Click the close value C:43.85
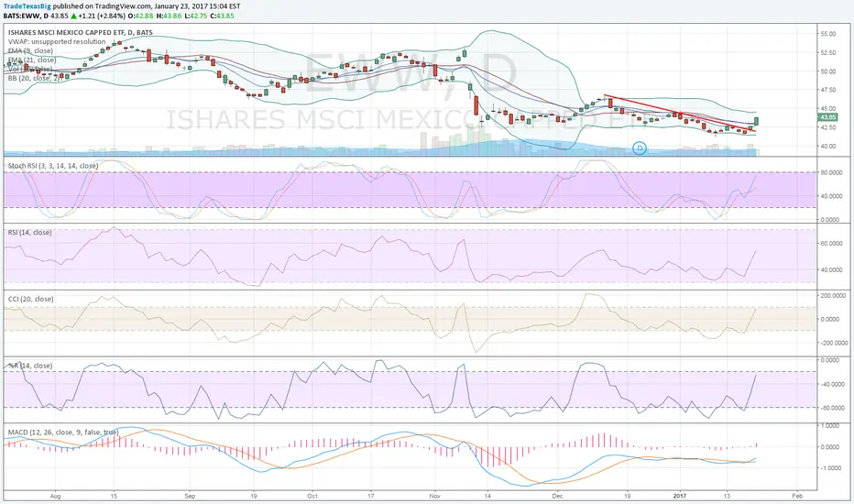The height and width of the screenshot is (504, 854). [x=222, y=16]
